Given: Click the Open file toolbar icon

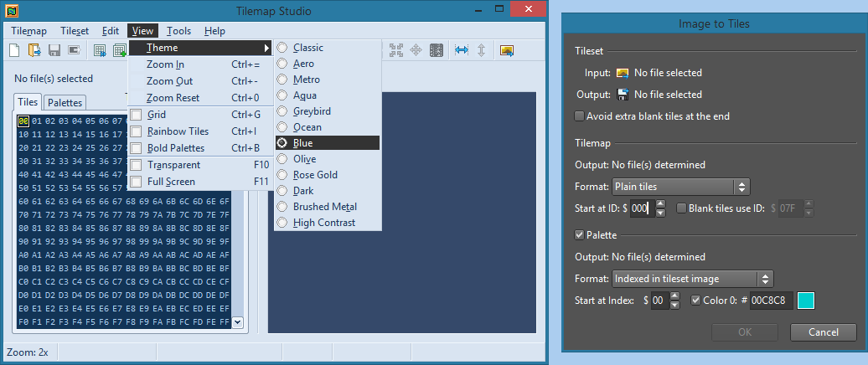Looking at the screenshot, I should click(x=34, y=50).
